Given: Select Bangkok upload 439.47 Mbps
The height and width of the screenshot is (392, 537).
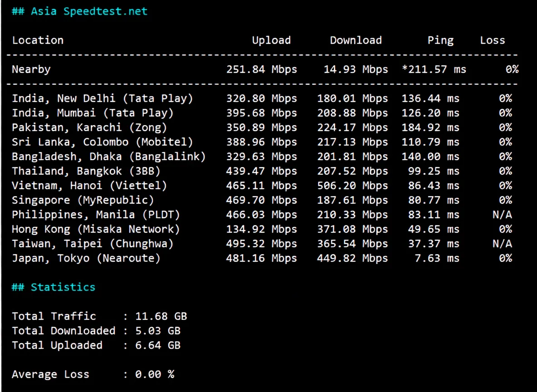Looking at the screenshot, I should coord(262,171).
